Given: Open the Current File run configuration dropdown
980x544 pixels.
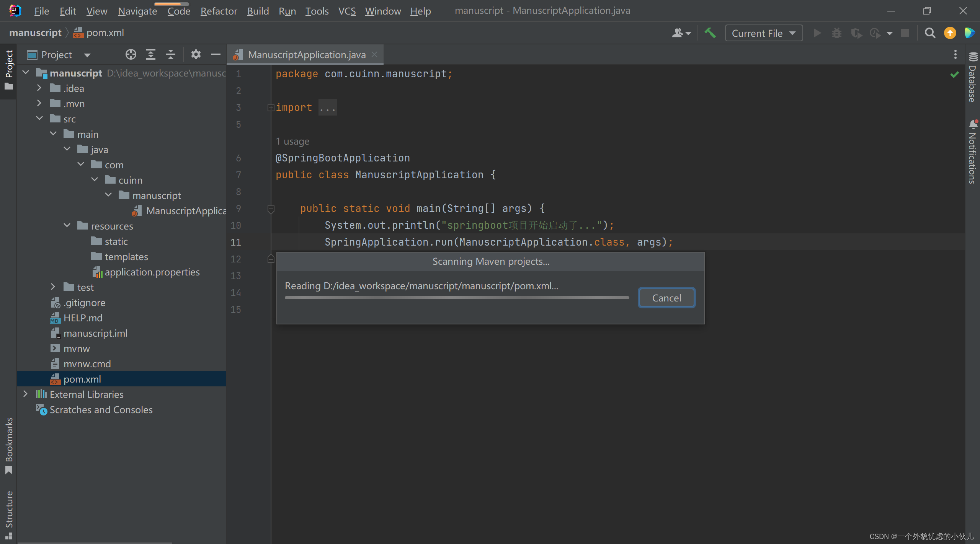Looking at the screenshot, I should 763,33.
